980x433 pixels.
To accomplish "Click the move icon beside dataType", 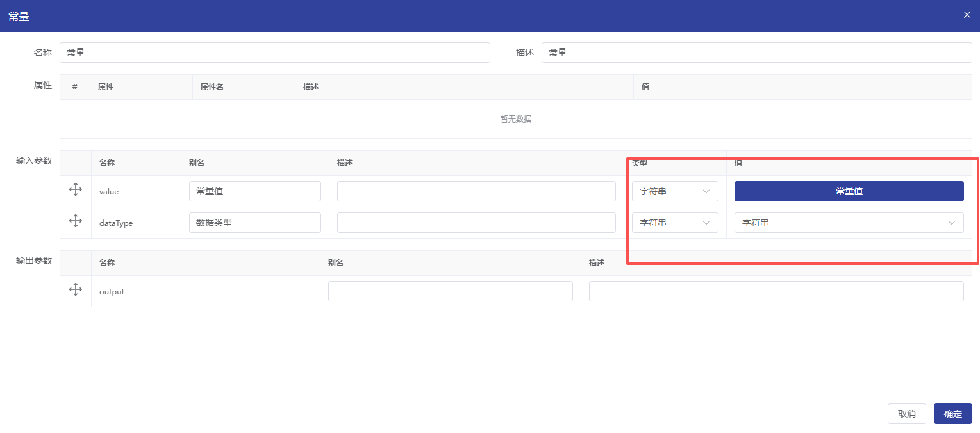I will 75,221.
